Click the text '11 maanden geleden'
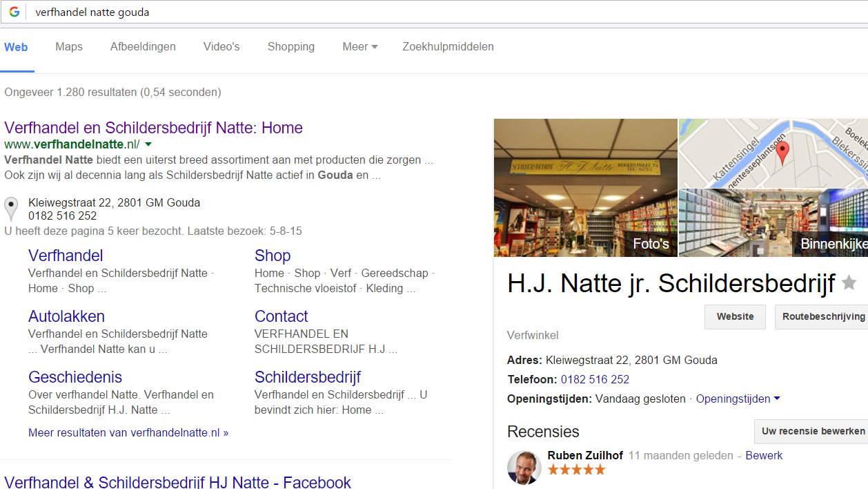Viewport: 868px width, 489px height. coord(681,455)
